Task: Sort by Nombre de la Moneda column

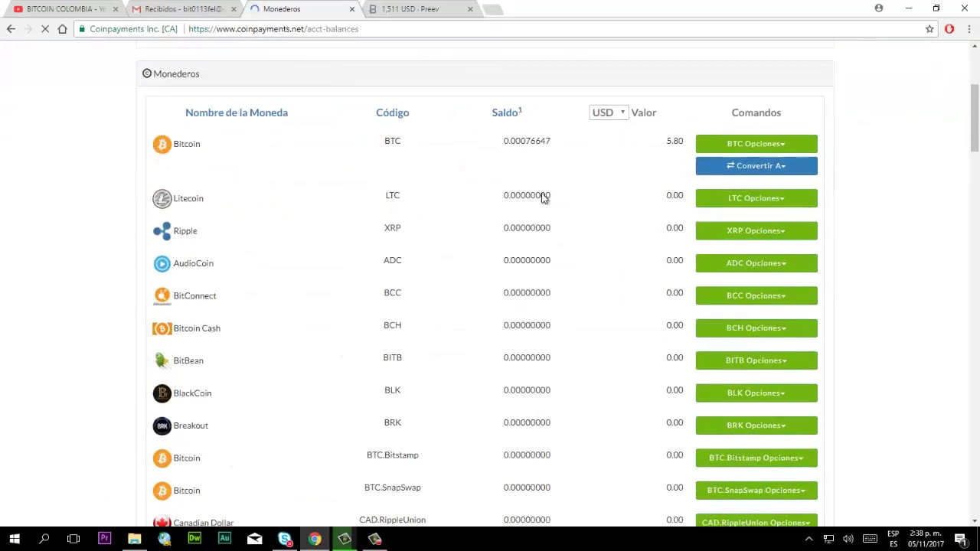Action: point(237,112)
